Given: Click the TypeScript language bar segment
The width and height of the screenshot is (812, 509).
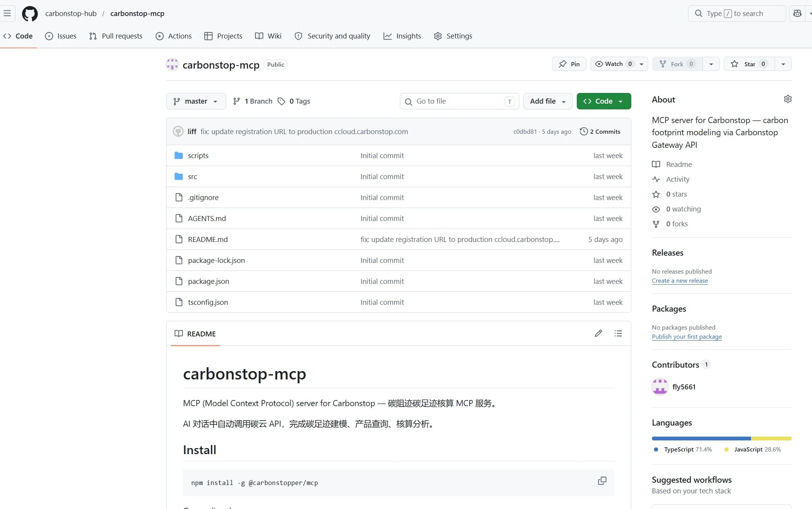Looking at the screenshot, I should [x=701, y=439].
